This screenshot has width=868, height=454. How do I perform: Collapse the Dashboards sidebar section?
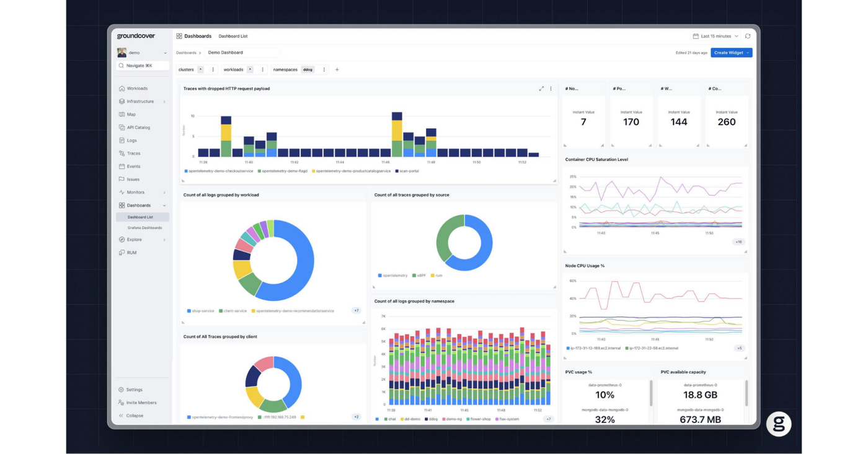[x=164, y=206]
